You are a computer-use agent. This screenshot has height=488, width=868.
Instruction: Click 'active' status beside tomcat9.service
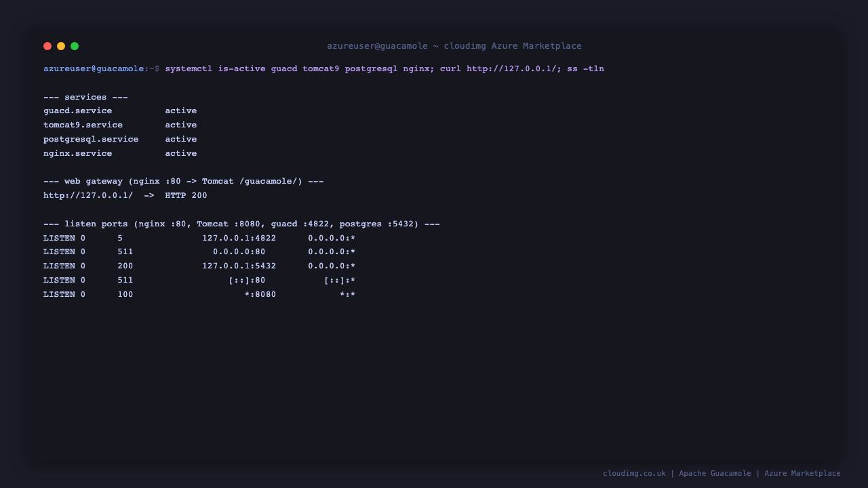[x=181, y=125]
